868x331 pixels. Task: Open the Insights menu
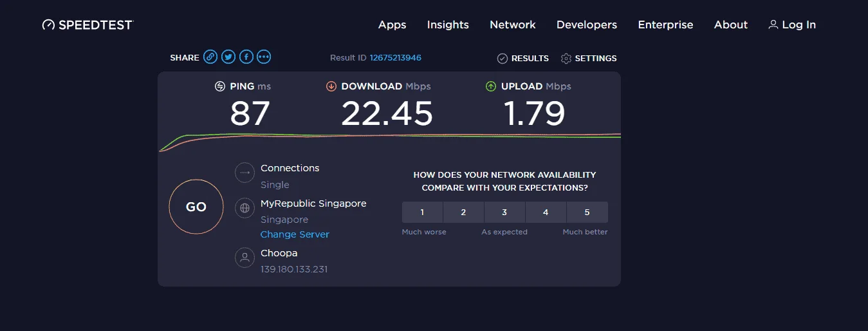pyautogui.click(x=448, y=25)
